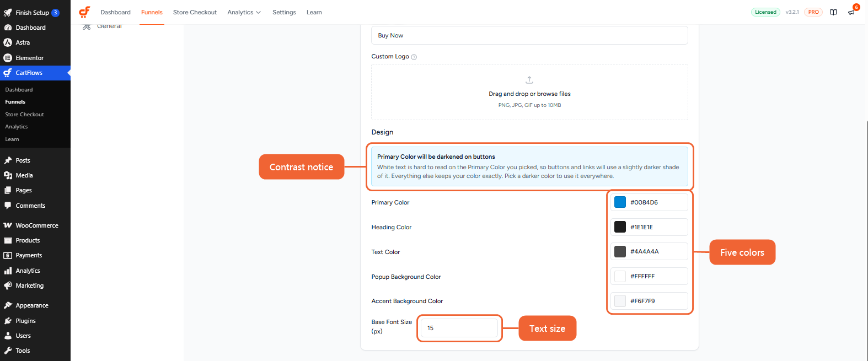Open the Popup Background Color white swatch

point(620,276)
